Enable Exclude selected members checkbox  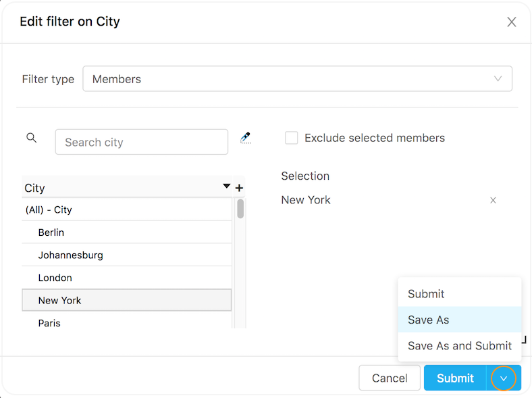(292, 138)
